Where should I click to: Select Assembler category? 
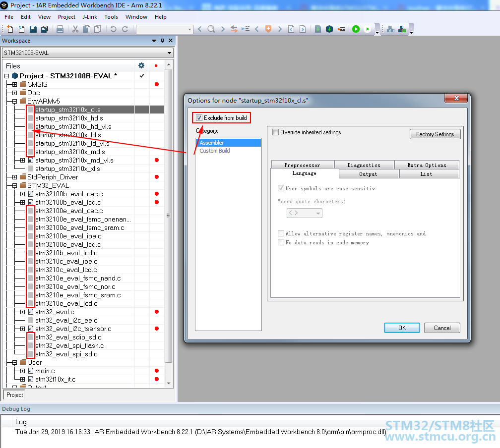coord(228,143)
